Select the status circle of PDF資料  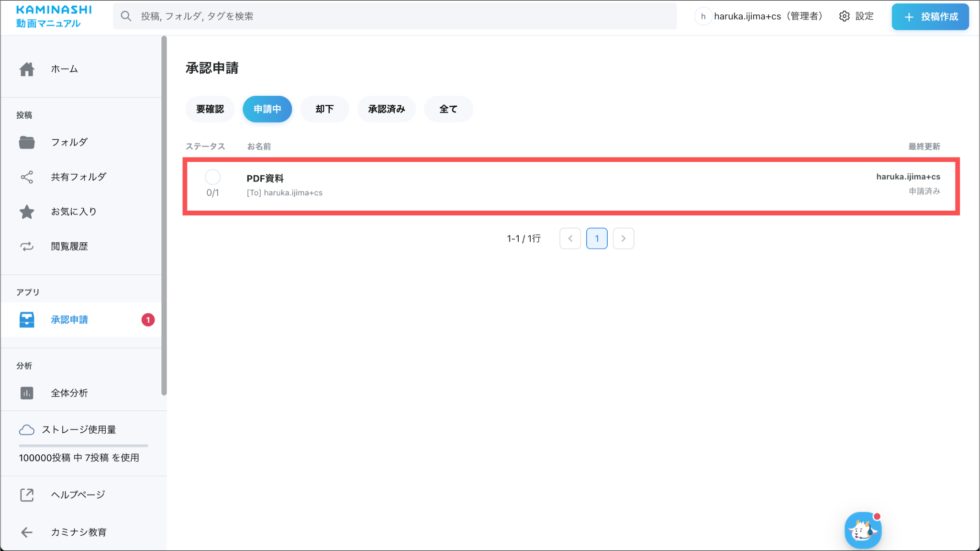212,178
